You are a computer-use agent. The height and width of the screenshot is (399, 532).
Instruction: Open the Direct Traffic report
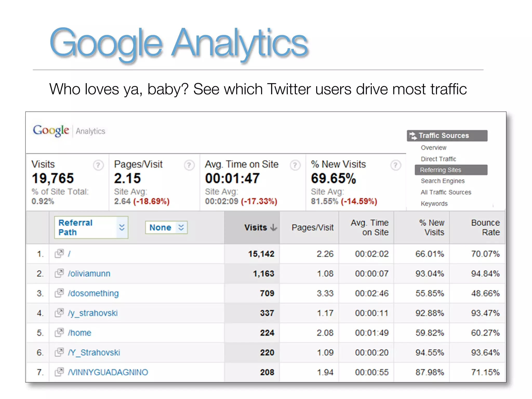click(438, 159)
